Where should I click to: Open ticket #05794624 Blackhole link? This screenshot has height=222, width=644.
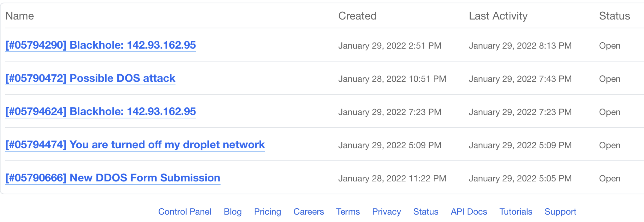click(101, 112)
